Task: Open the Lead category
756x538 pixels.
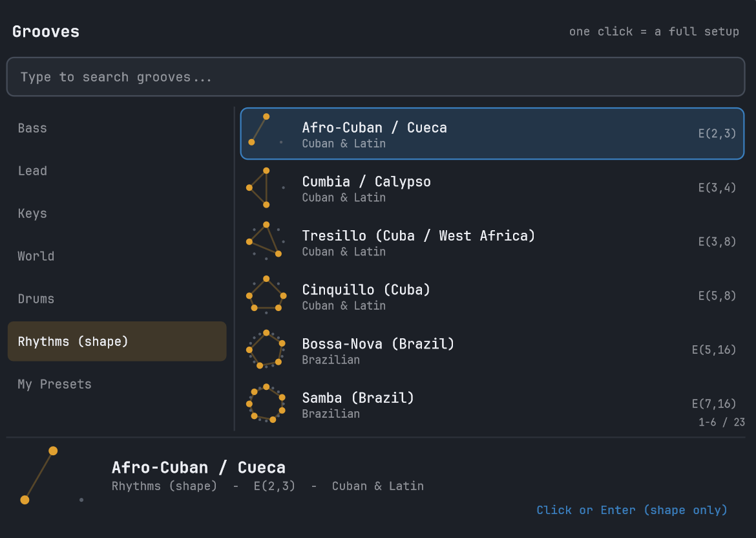Action: (117, 171)
